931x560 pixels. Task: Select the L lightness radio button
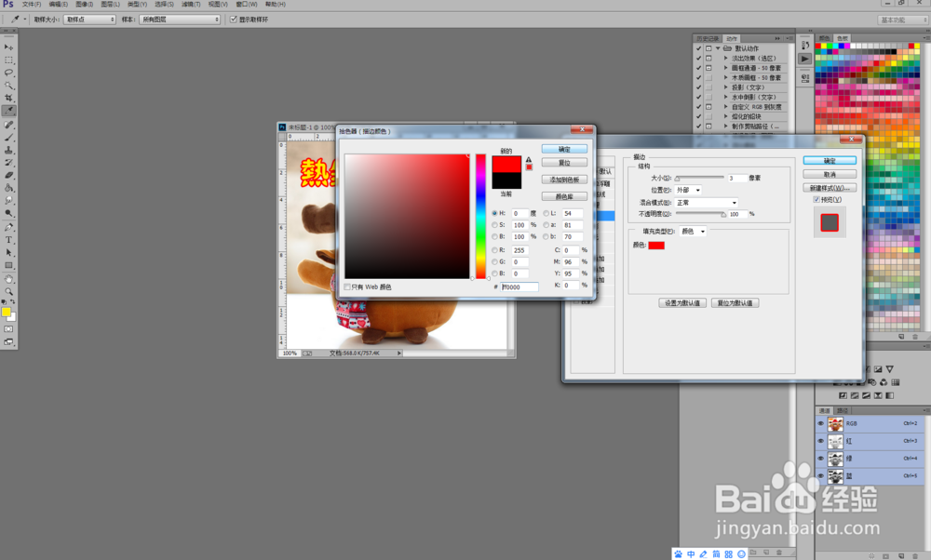click(x=546, y=213)
